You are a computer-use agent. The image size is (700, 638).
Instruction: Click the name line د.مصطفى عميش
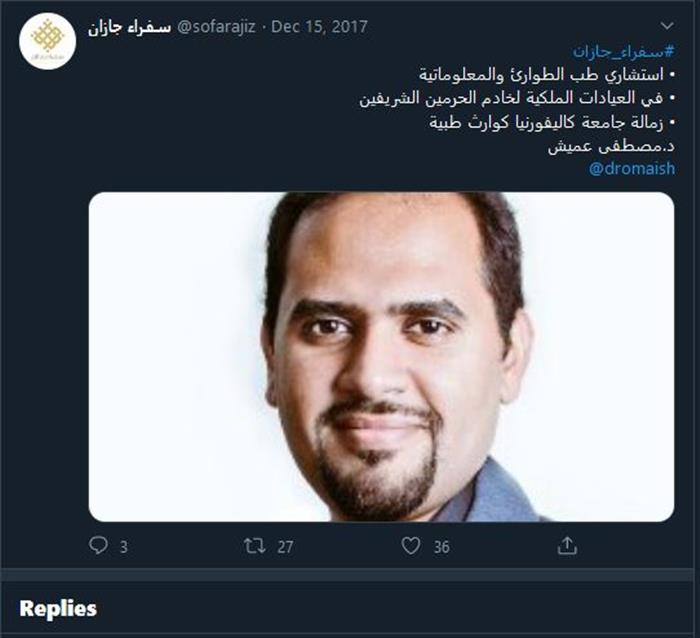(x=611, y=146)
